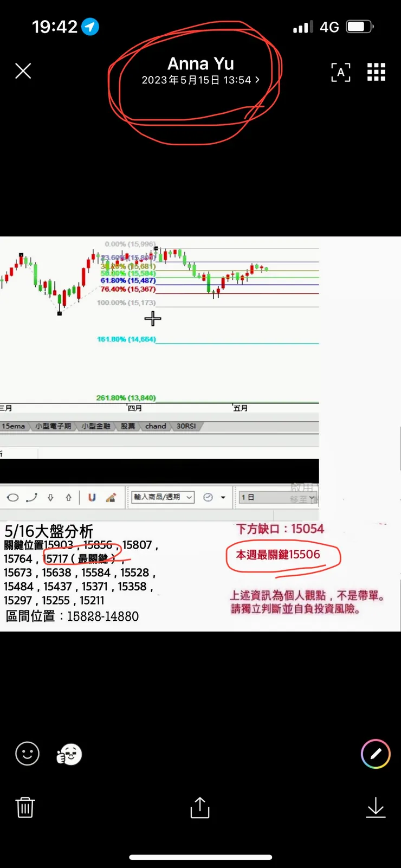Select the 小型電子期 tab in chart image
This screenshot has height=868, width=401.
click(x=53, y=426)
